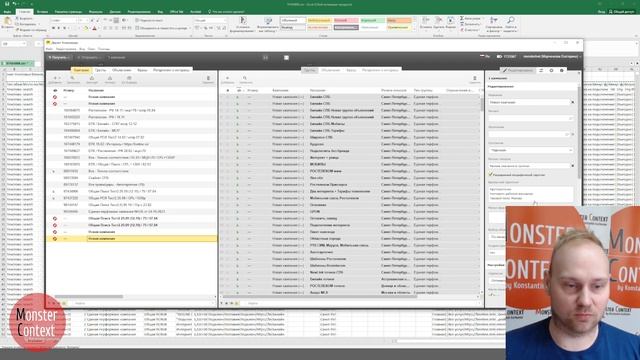The width and height of the screenshot is (640, 360).
Task: Click clear X icon in Регион показов field
Action: coord(572,166)
